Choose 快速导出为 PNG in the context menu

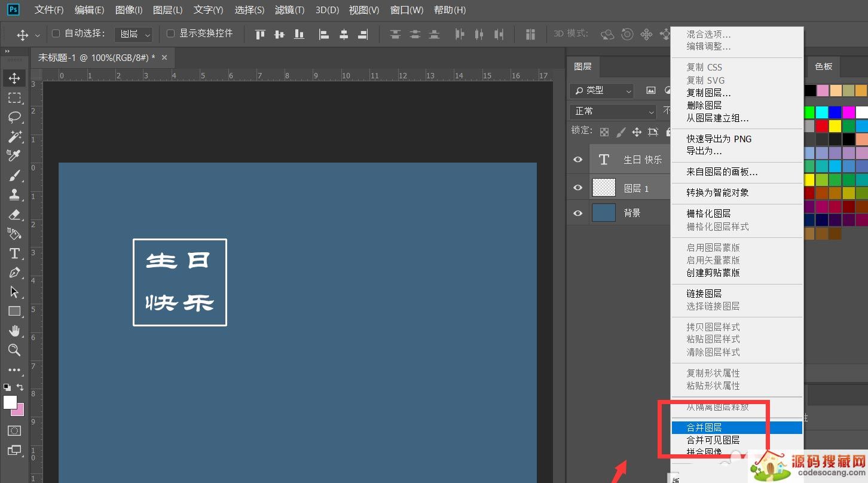(736, 139)
